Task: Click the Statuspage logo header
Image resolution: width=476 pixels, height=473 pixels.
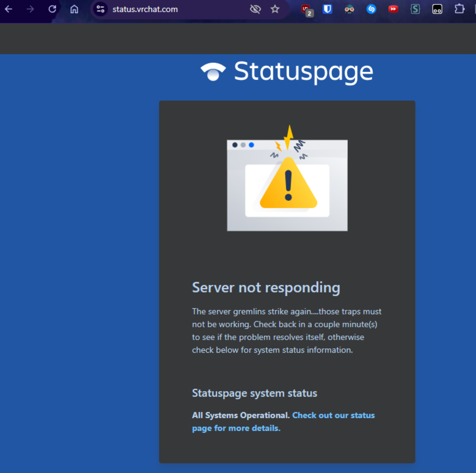Action: coord(287,71)
